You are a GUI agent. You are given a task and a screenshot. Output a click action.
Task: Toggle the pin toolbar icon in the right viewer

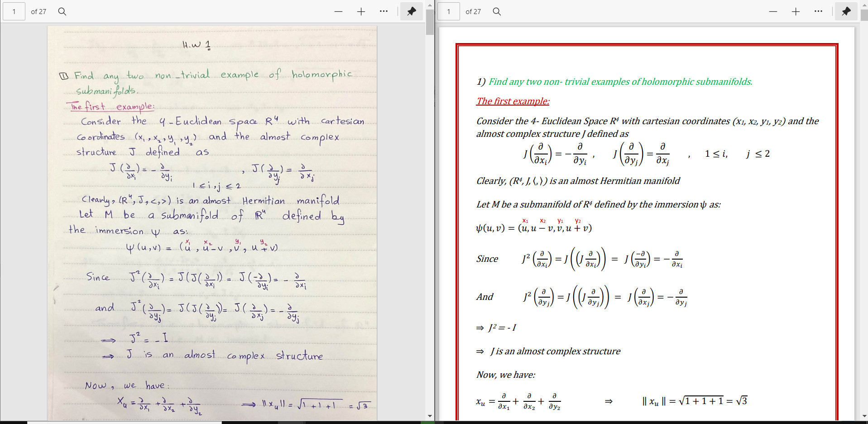tap(846, 11)
